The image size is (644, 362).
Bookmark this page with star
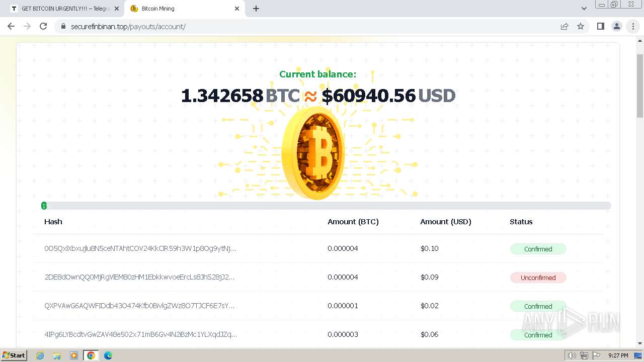pos(581,26)
